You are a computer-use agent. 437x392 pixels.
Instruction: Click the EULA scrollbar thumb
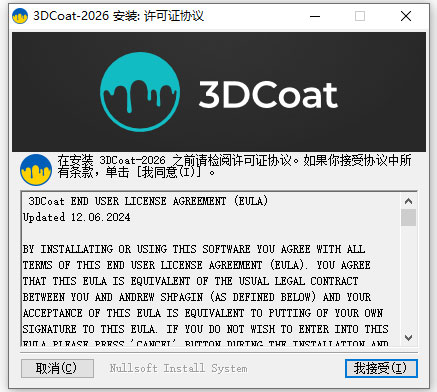click(x=408, y=218)
